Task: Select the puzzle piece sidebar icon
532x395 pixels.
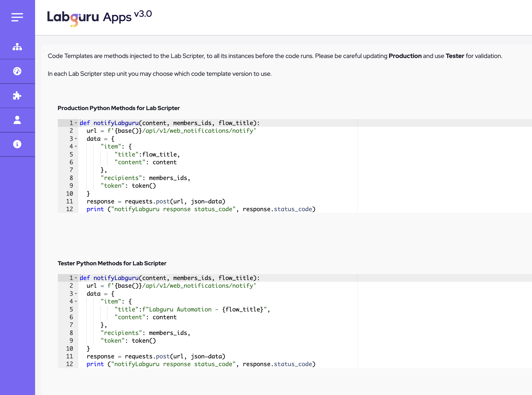Action: (x=17, y=96)
